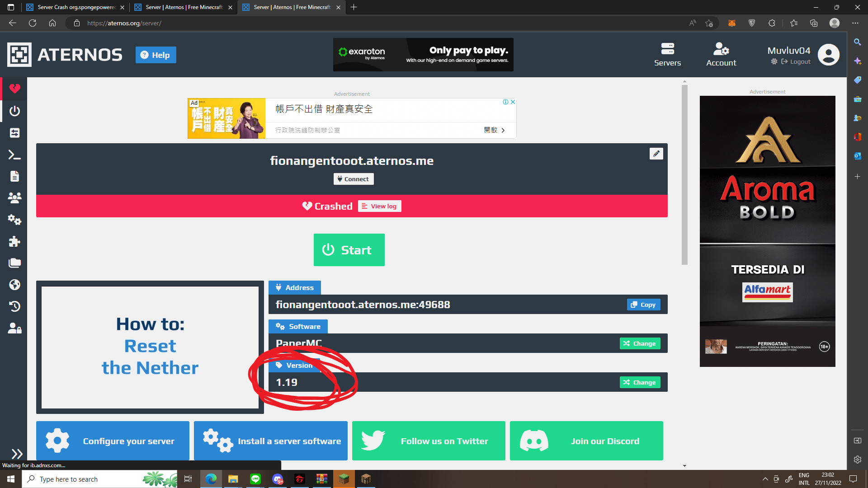Open the Extensions puzzle menu
This screenshot has width=868, height=488.
coord(772,23)
